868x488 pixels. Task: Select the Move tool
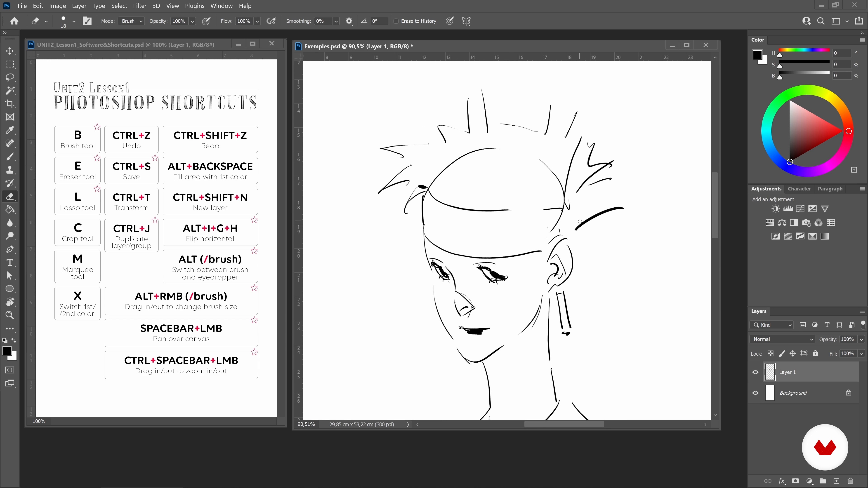pos(10,51)
